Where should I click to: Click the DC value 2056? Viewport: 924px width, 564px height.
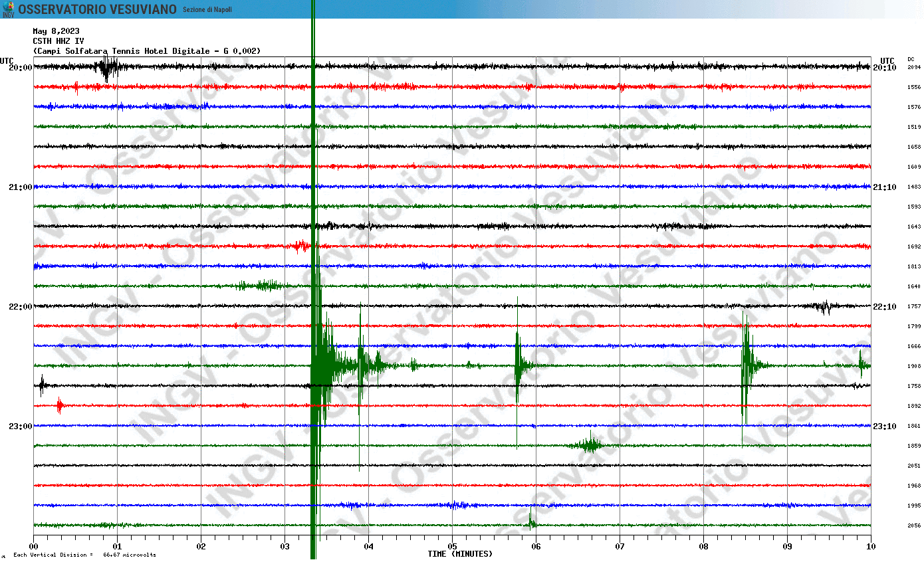[x=914, y=525]
